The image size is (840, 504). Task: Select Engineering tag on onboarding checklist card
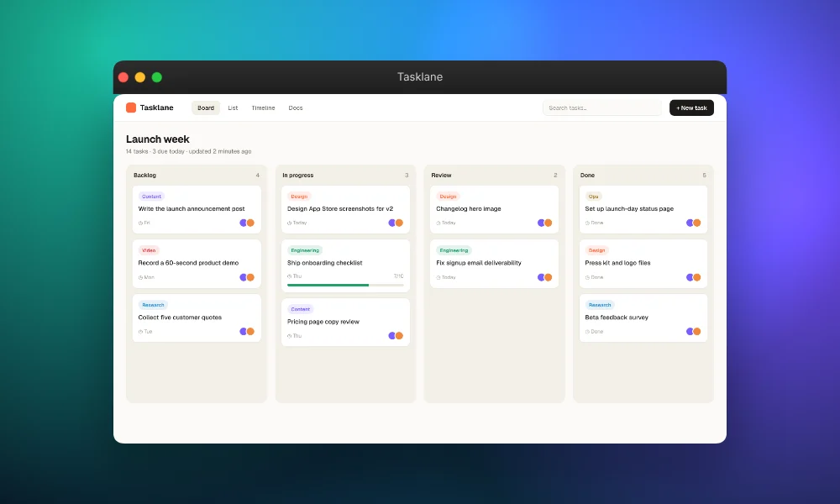point(305,250)
